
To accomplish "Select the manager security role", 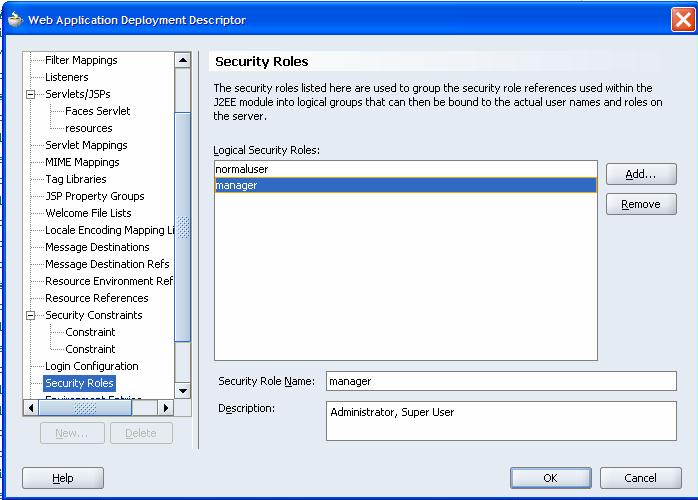I will tap(237, 185).
